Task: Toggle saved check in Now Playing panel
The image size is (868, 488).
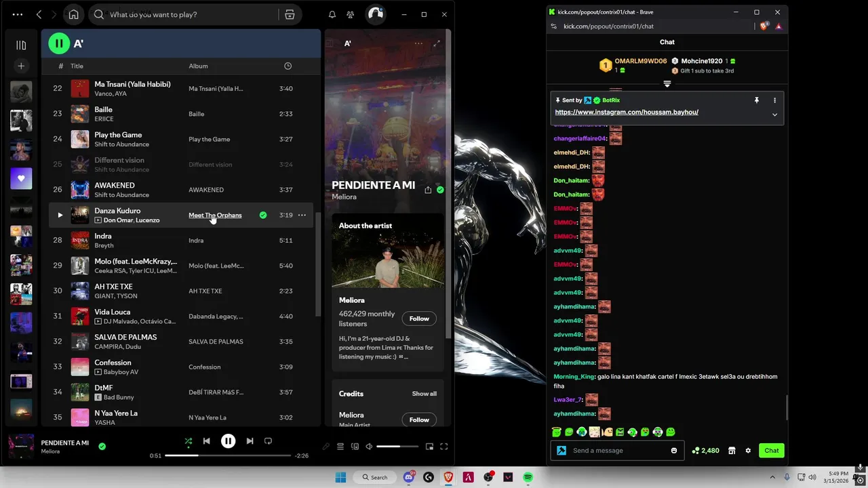Action: [440, 190]
